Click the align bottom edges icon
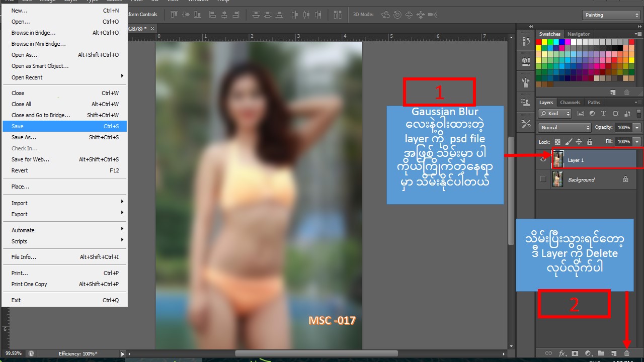The image size is (644, 362). [197, 15]
